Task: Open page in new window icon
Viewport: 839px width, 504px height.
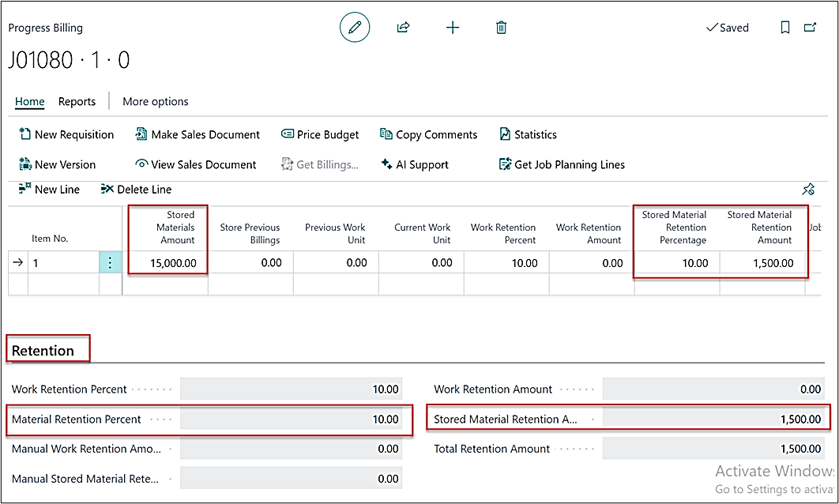Action: pyautogui.click(x=810, y=28)
